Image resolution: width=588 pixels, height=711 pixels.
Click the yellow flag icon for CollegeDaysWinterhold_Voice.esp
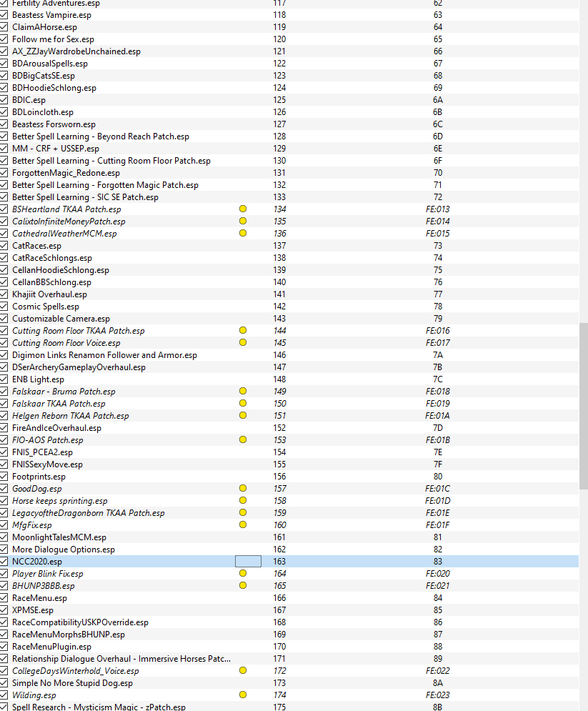243,670
